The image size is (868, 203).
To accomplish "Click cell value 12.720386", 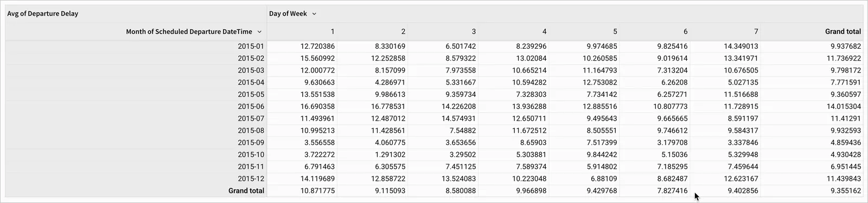I will coord(317,47).
